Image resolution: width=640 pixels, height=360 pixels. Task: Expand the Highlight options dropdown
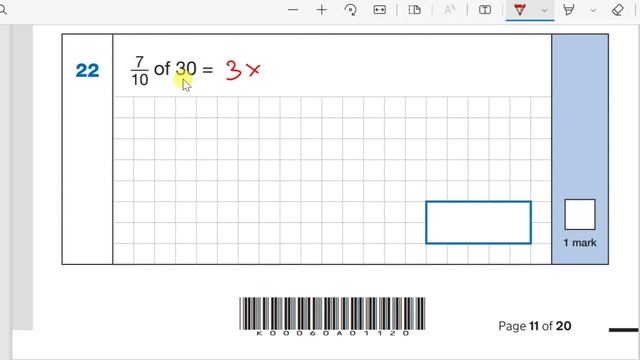593,10
